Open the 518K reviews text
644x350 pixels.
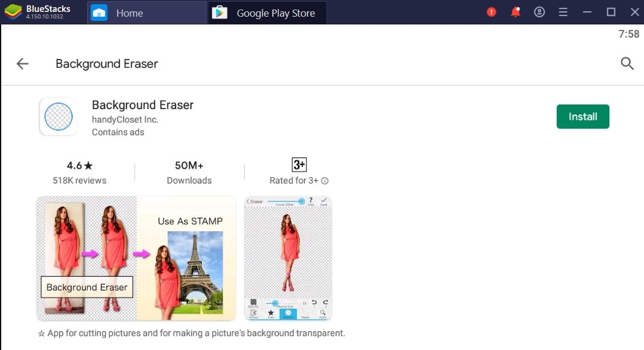click(x=79, y=181)
